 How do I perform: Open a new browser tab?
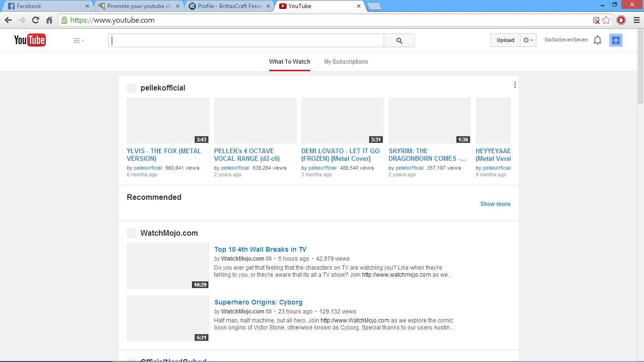[374, 7]
